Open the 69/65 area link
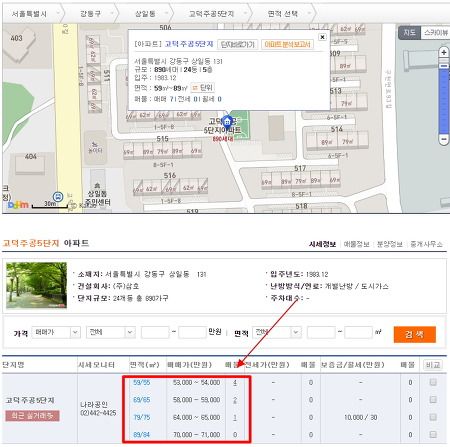 141,400
